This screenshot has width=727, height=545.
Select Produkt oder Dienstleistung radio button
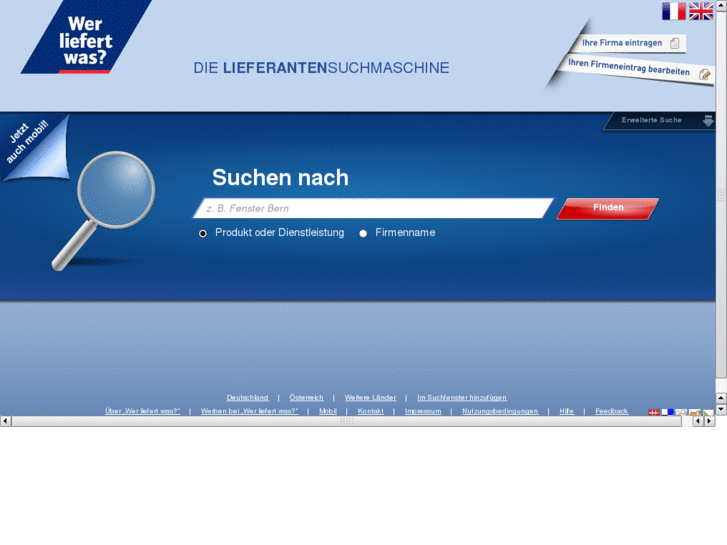point(203,233)
